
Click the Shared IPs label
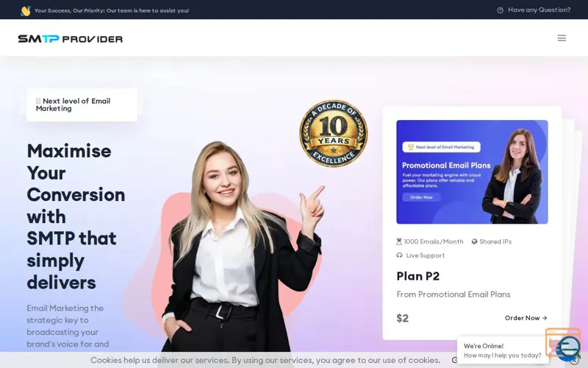(x=495, y=241)
